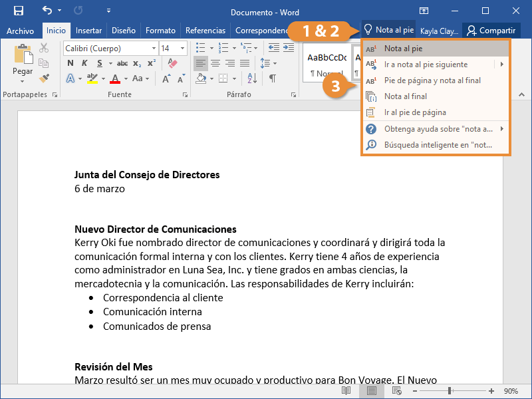Switch to the Referencias tab

[x=205, y=31]
